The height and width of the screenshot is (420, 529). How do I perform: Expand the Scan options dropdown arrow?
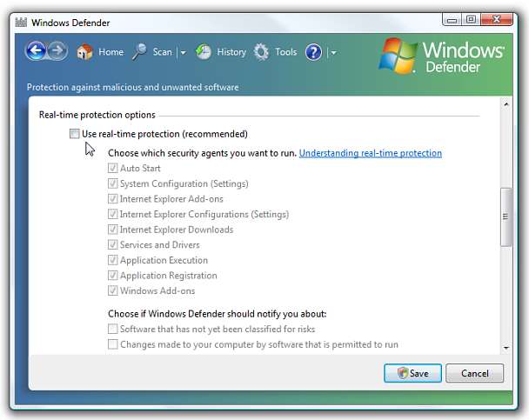183,52
